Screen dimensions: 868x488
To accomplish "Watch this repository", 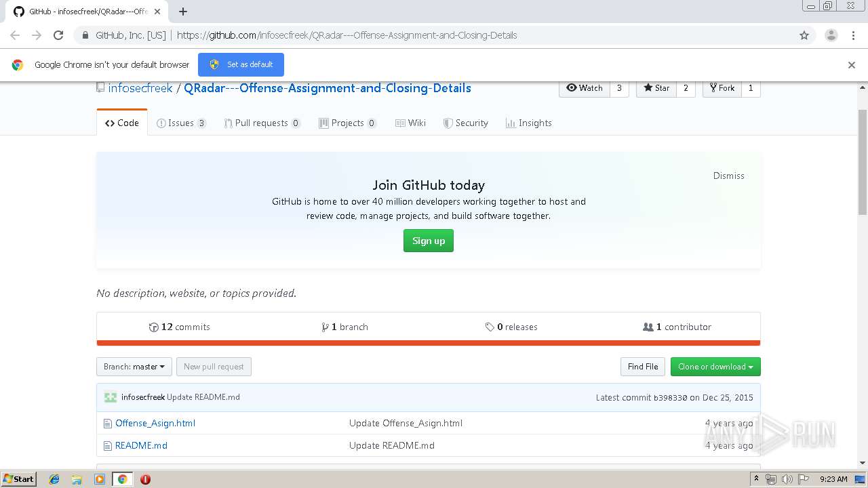I will click(x=585, y=88).
